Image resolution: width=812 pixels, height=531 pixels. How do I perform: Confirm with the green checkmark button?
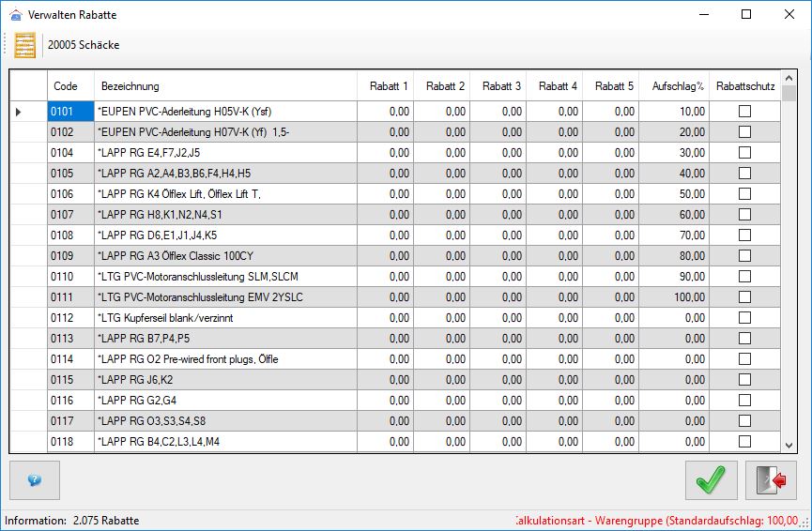[x=711, y=480]
